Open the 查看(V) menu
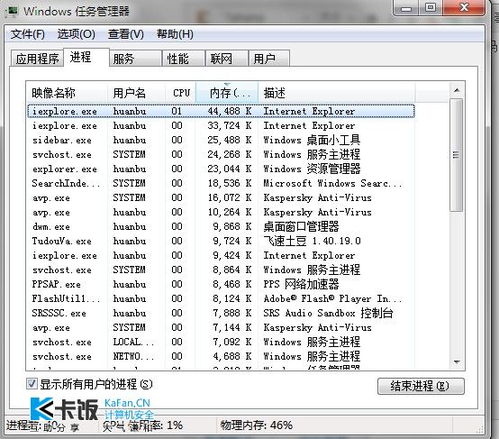The width and height of the screenshot is (499, 439). 126,34
